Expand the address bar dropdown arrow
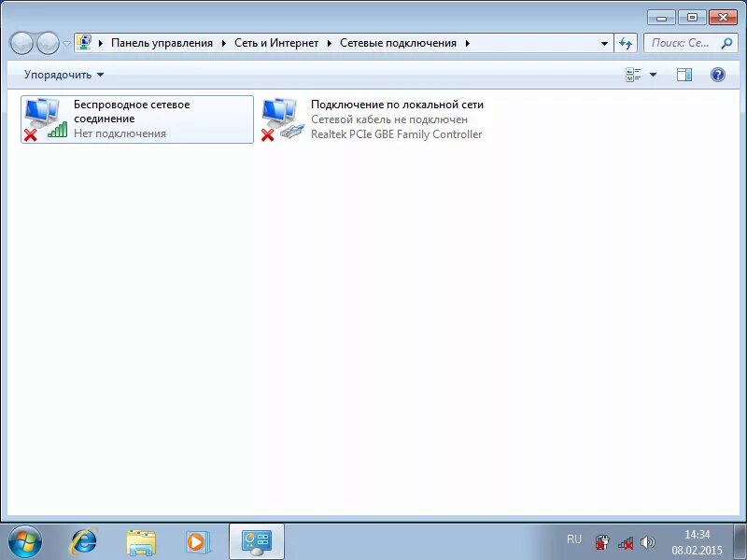The height and width of the screenshot is (560, 747). [604, 43]
